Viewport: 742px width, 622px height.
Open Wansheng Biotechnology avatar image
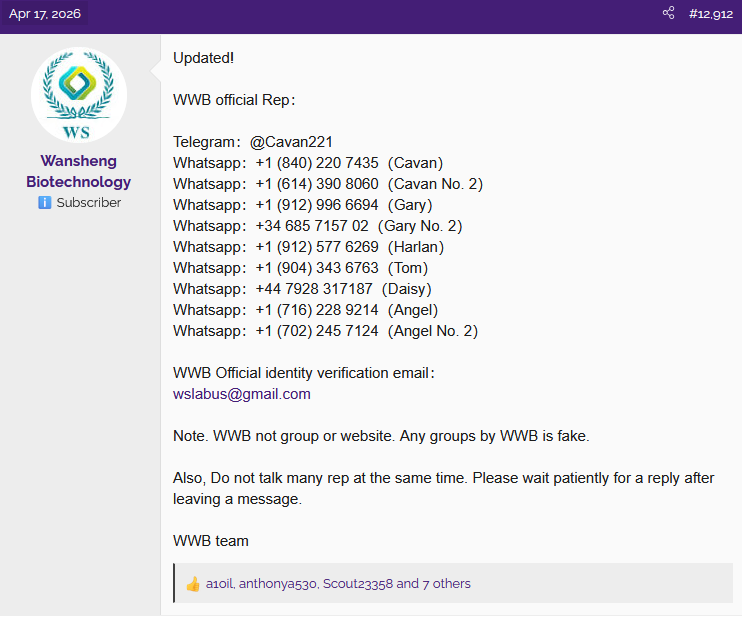[79, 95]
